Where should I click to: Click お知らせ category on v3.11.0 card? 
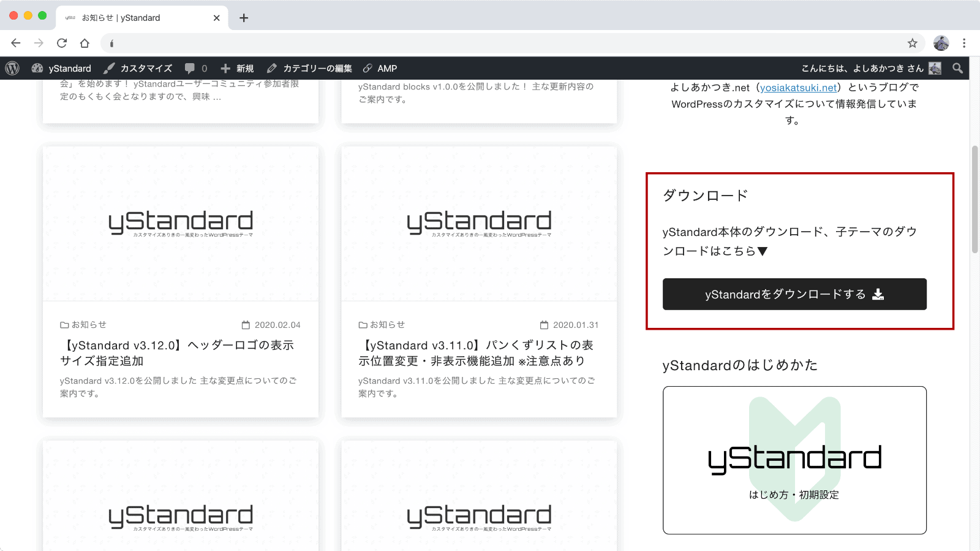click(382, 325)
